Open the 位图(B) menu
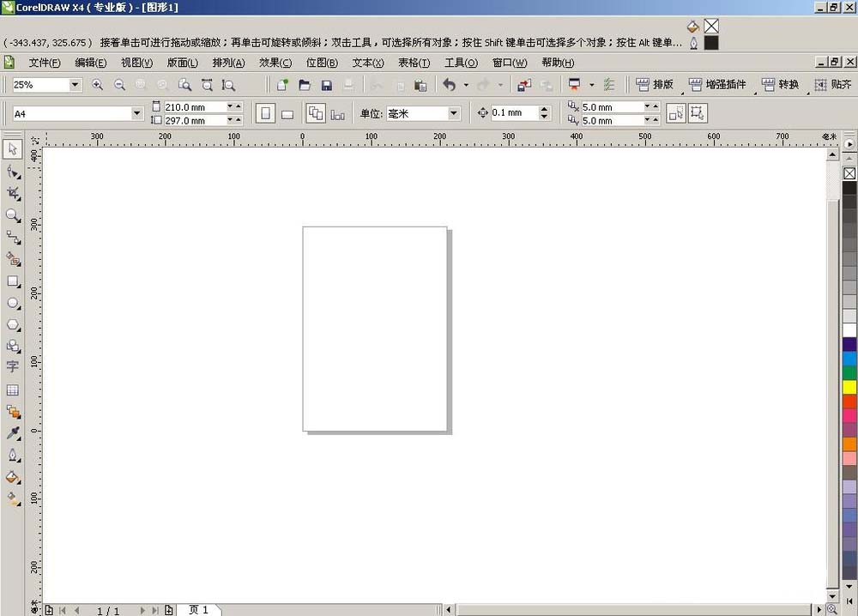The image size is (858, 616). tap(322, 63)
